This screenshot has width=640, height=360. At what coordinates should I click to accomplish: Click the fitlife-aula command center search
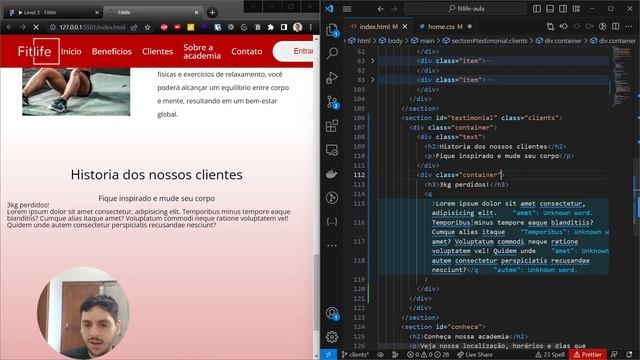[x=465, y=9]
